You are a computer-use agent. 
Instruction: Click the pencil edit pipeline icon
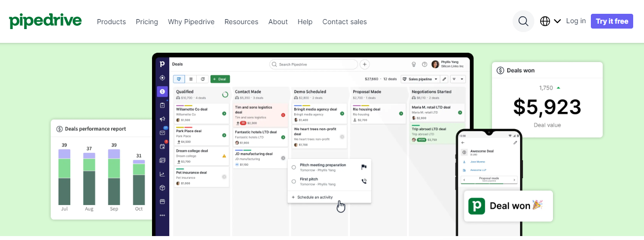point(444,79)
